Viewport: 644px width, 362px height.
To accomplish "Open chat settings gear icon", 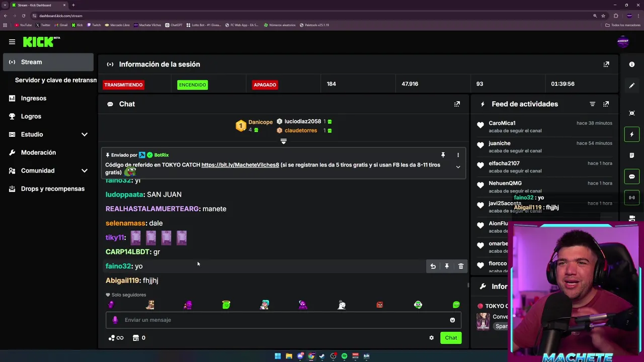I will [x=431, y=338].
